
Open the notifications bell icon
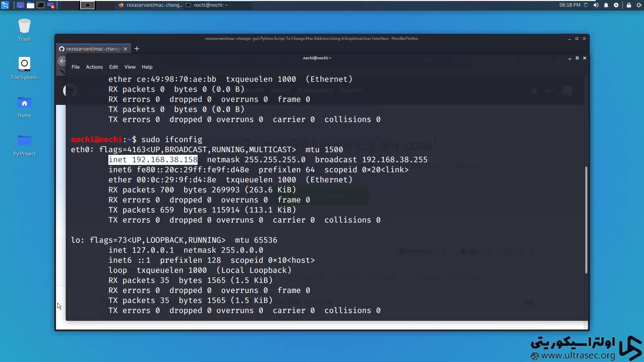pos(606,5)
